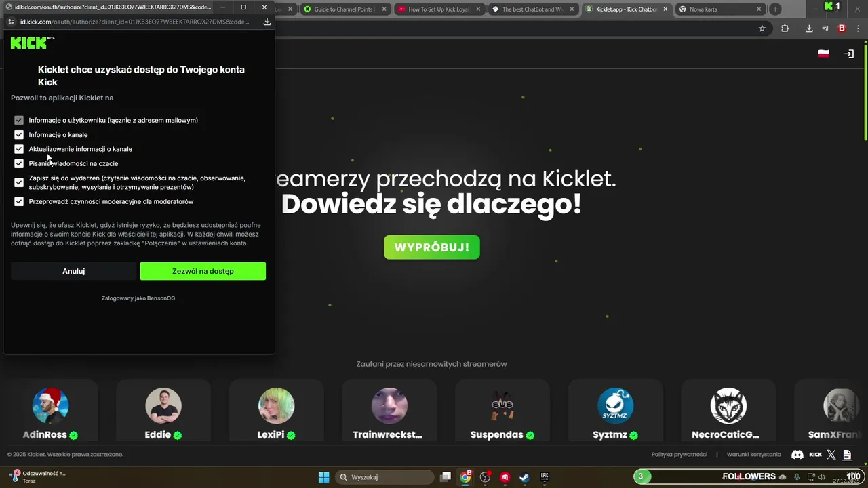Open Windows Start menu

(x=323, y=477)
